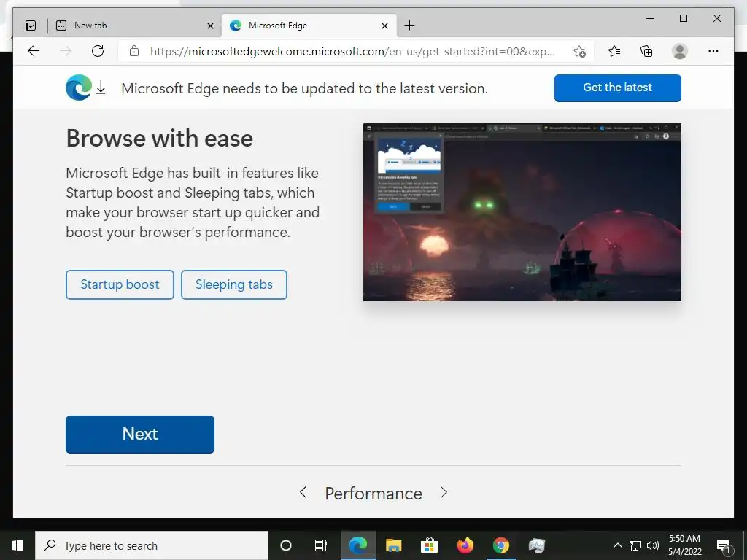Image resolution: width=747 pixels, height=560 pixels.
Task: Minimize the Edge window
Action: (x=650, y=18)
